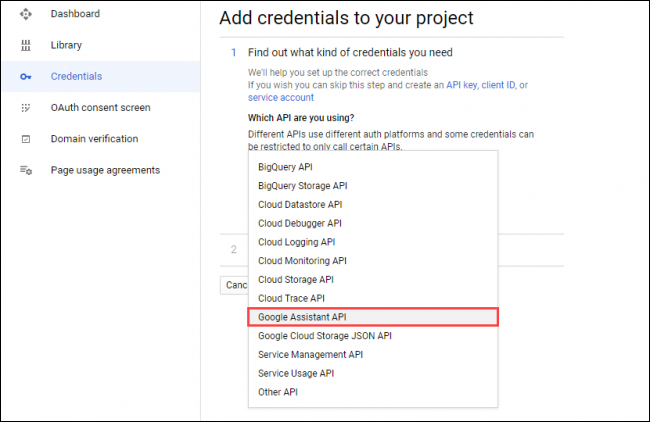Click the Library icon in sidebar
Image resolution: width=650 pixels, height=422 pixels.
26,45
